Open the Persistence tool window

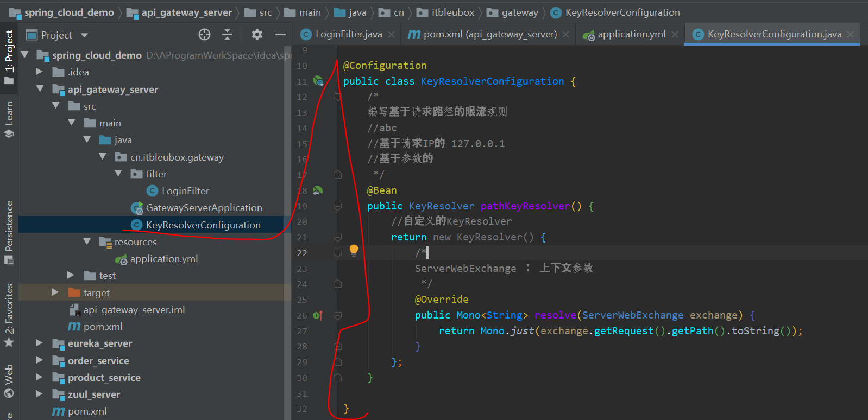coord(9,232)
